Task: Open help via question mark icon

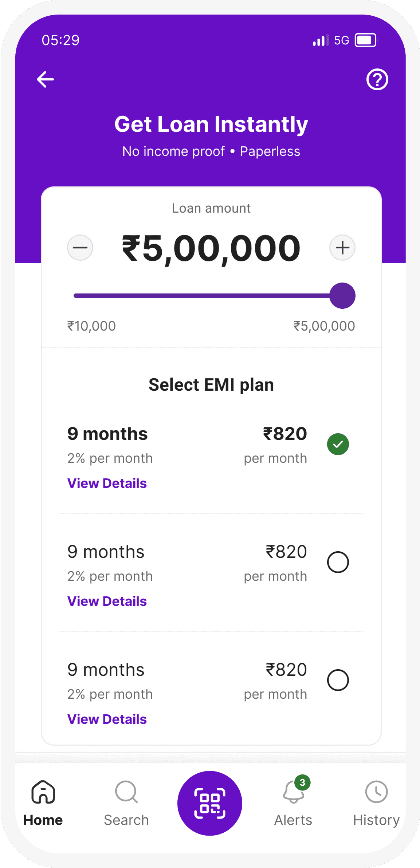Action: pos(377,79)
